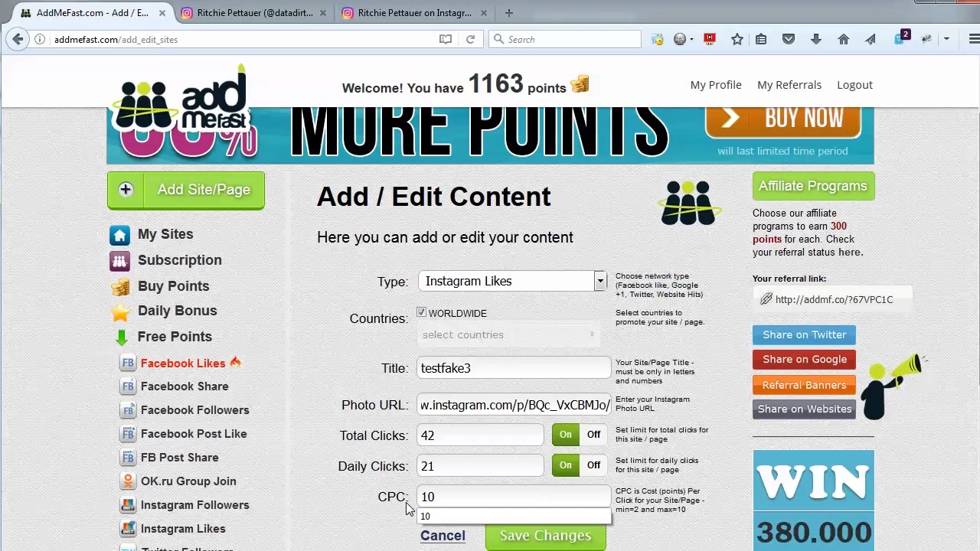The height and width of the screenshot is (551, 980).
Task: Click the paper plane send icon
Action: point(871,39)
